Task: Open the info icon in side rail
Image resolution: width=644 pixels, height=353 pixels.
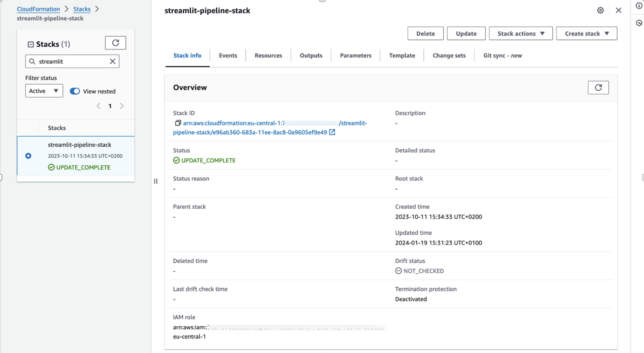Action: pos(639,6)
